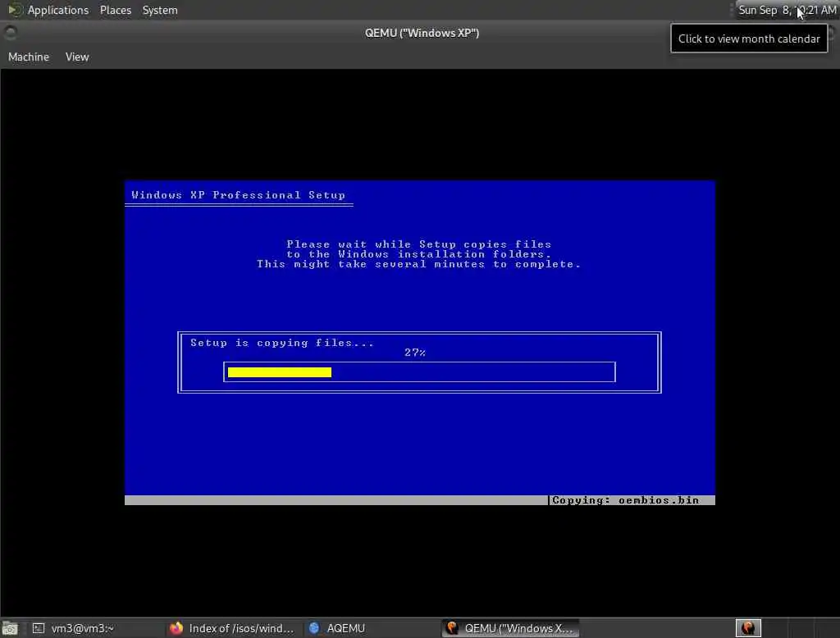The width and height of the screenshot is (840, 638).
Task: Click the 'Copying: oembios.bin' status text
Action: pyautogui.click(x=625, y=500)
